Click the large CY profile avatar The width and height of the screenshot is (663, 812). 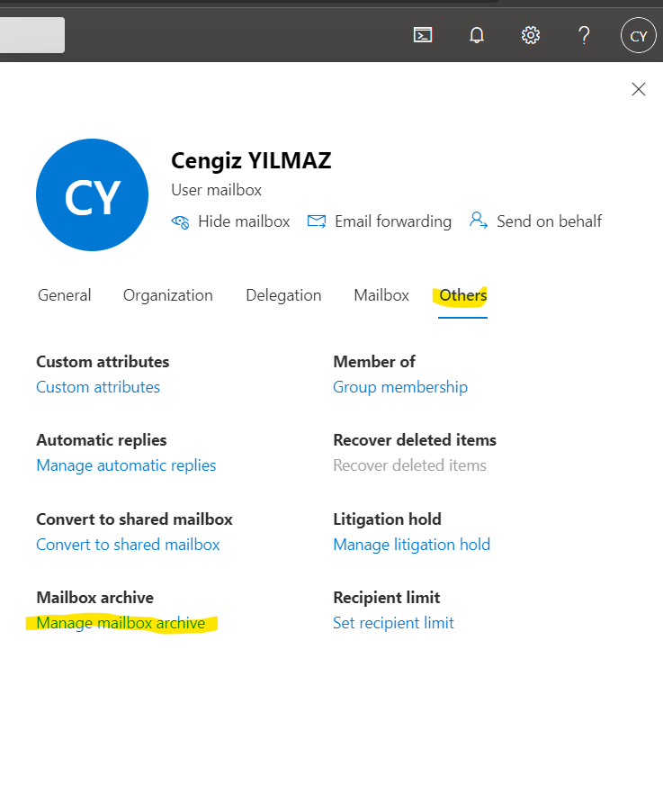click(x=92, y=194)
